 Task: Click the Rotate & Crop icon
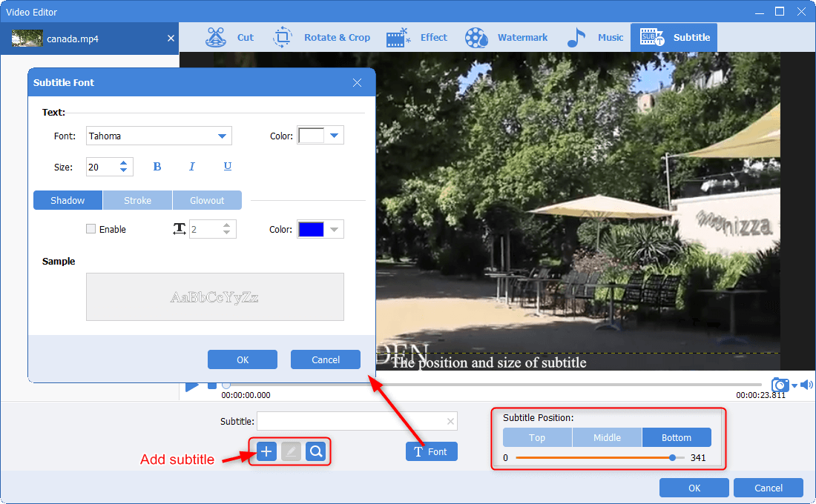tap(282, 38)
